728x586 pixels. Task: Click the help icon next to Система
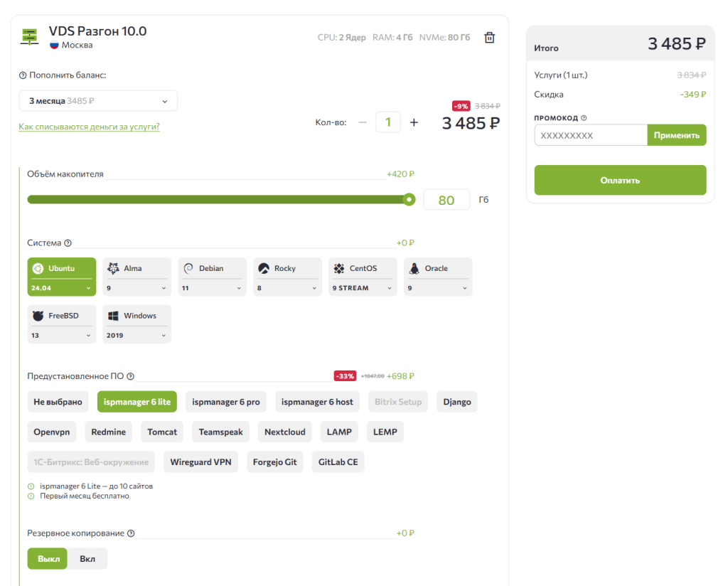pos(68,243)
